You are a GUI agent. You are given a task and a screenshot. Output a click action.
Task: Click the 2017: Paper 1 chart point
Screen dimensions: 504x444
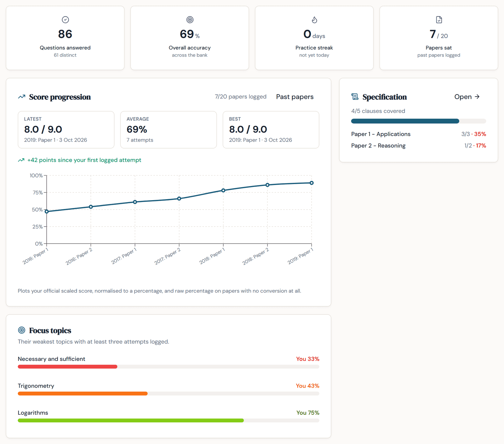(135, 202)
